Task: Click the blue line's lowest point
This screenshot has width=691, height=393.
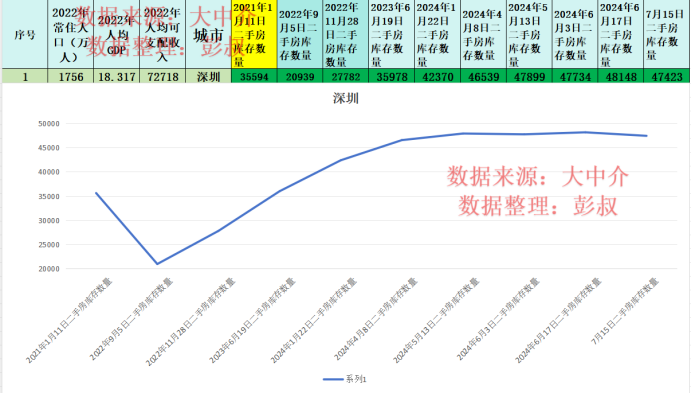Action: [157, 264]
